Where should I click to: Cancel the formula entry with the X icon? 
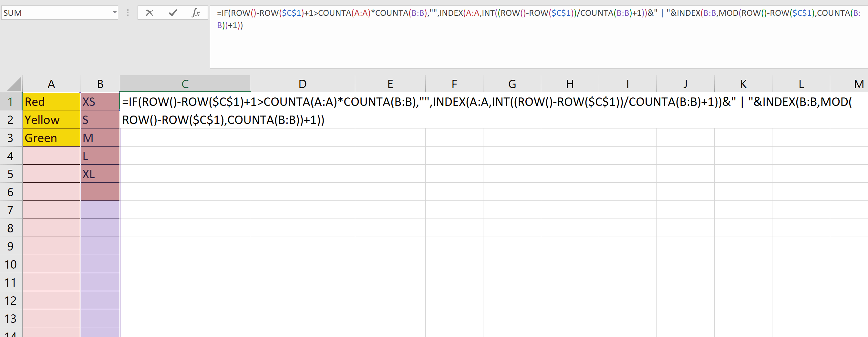tap(150, 13)
